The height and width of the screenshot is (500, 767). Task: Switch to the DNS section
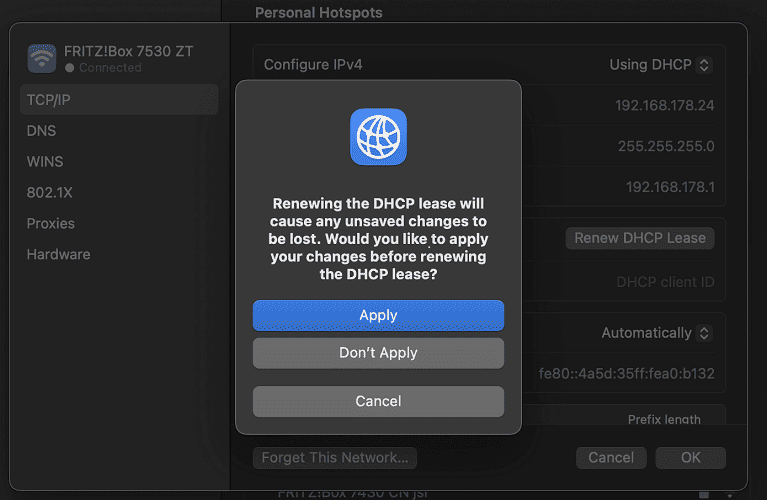pos(42,131)
